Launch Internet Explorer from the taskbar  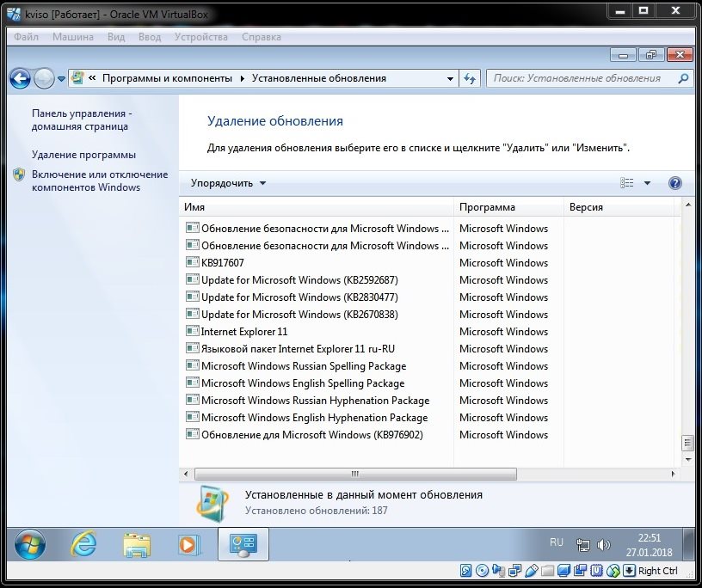click(83, 544)
